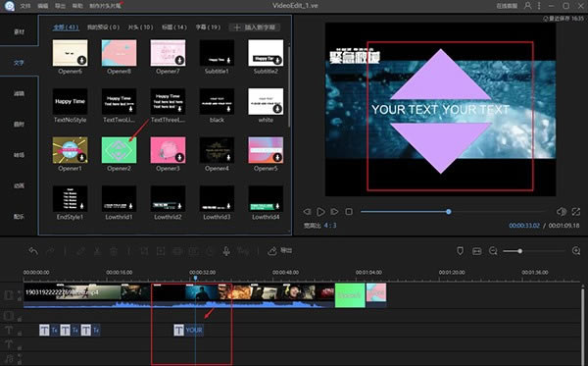
Task: Adjust the preview seek slider handle
Action: (449, 212)
